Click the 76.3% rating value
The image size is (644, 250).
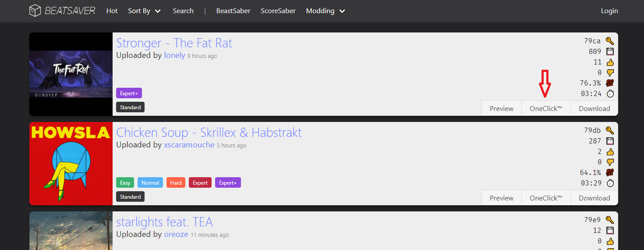(x=591, y=83)
